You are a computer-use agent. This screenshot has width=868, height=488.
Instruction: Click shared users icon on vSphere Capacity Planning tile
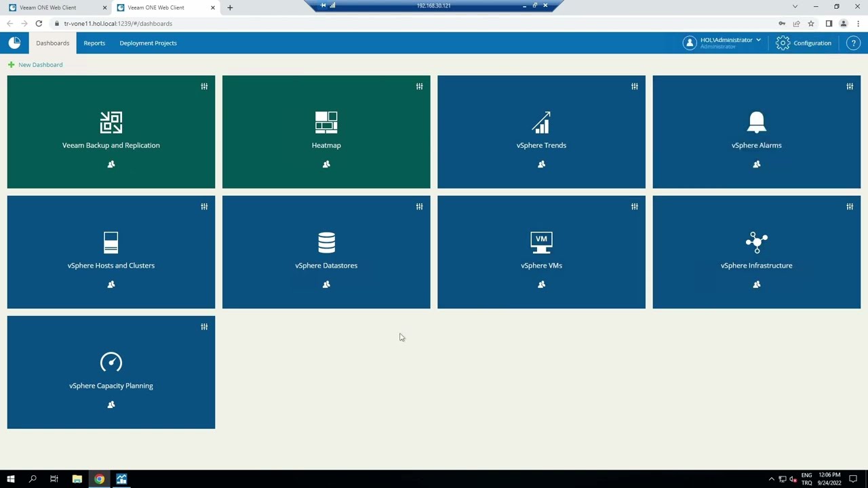click(x=111, y=405)
